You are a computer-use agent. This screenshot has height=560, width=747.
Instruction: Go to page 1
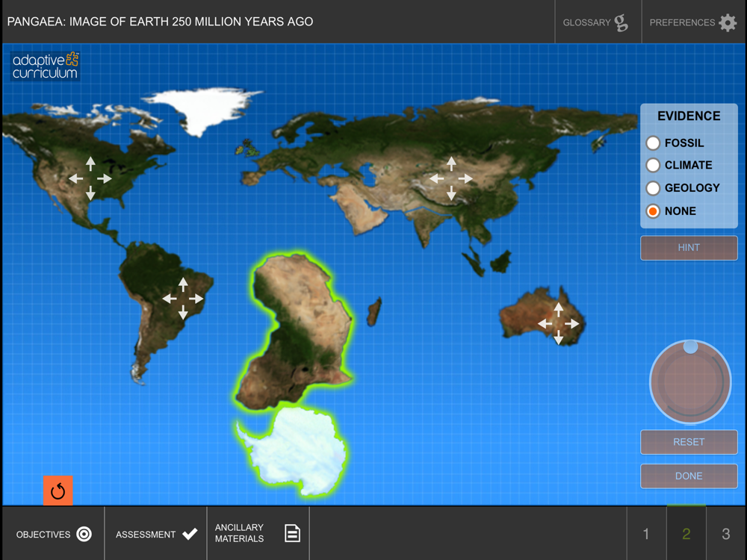646,533
